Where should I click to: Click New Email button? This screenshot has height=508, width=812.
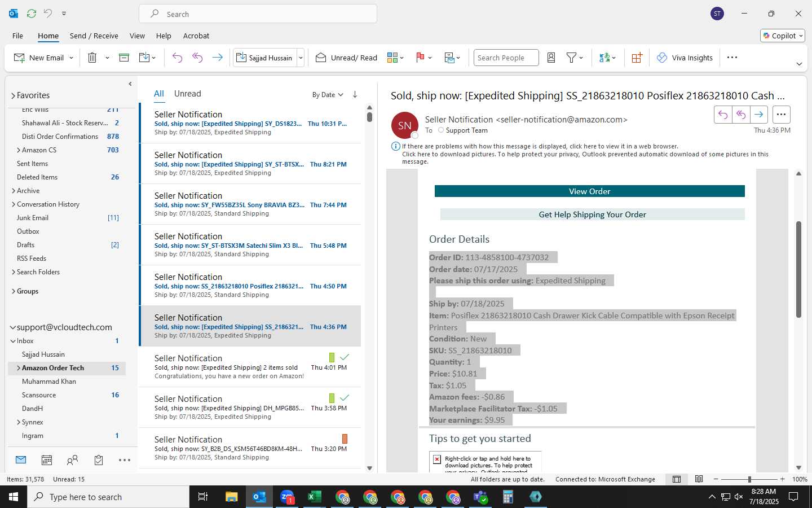(38, 58)
